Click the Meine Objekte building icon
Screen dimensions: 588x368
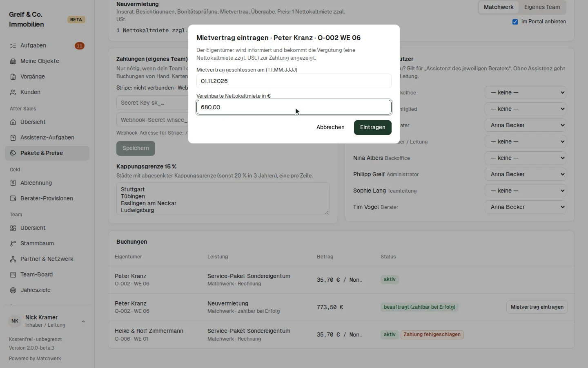(x=13, y=61)
